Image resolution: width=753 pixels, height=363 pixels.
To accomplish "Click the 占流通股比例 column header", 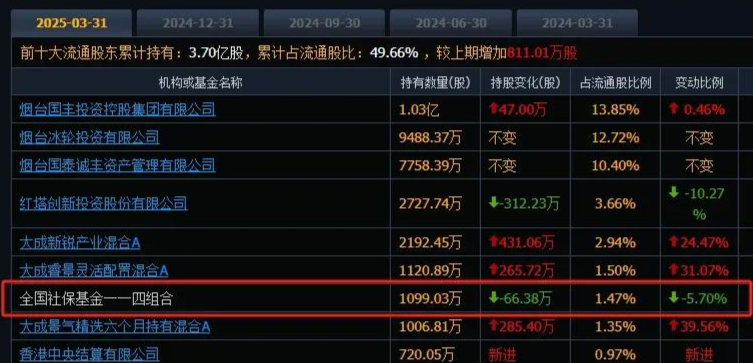I will (615, 83).
